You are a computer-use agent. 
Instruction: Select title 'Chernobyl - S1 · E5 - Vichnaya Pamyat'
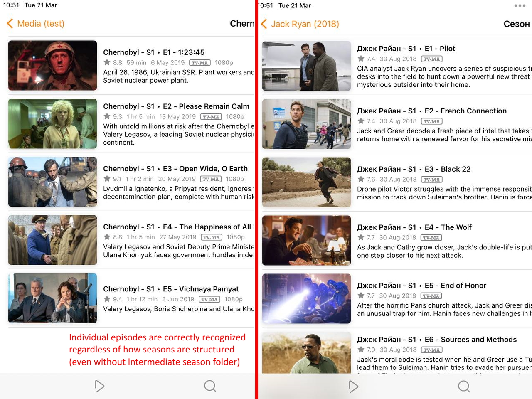[171, 289]
